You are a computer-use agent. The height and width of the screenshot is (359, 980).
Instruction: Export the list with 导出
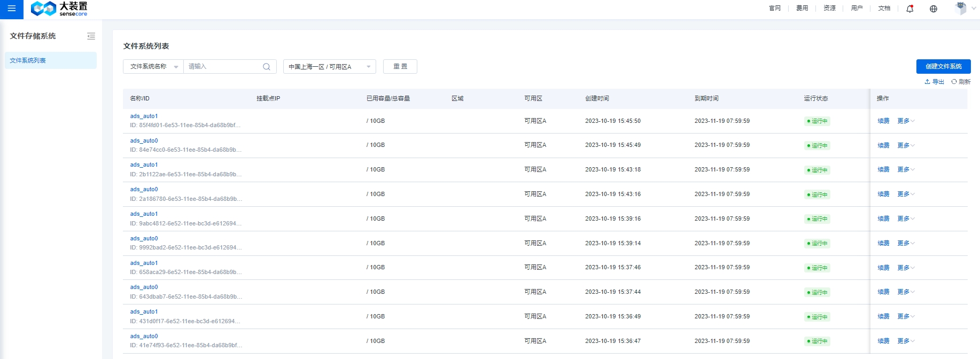click(934, 82)
